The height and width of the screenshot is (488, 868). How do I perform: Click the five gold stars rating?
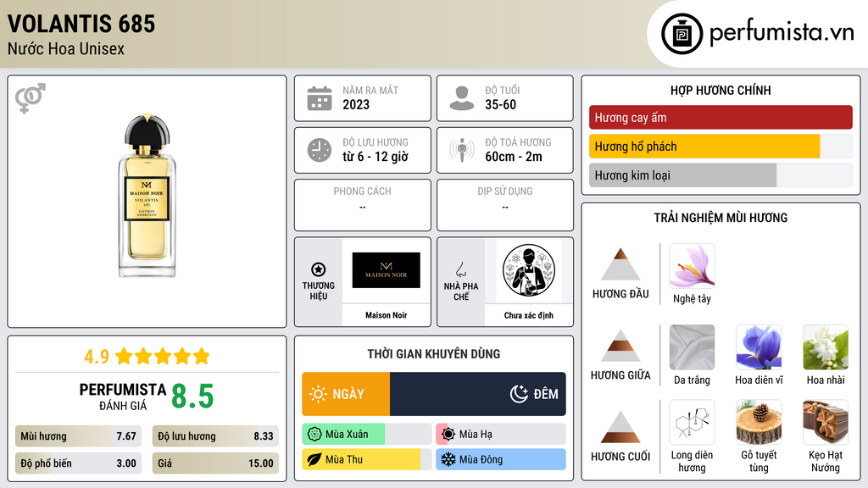(x=163, y=357)
